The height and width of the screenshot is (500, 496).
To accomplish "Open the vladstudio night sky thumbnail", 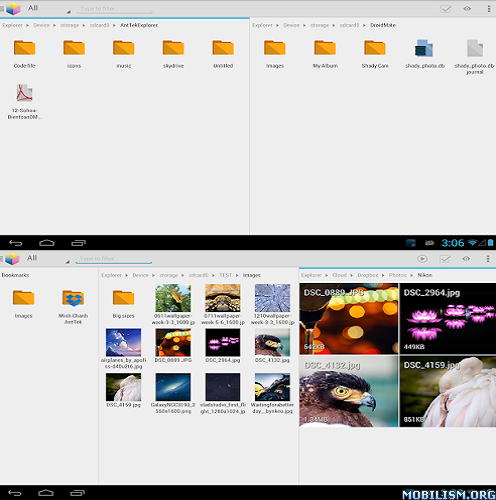I will point(223,387).
